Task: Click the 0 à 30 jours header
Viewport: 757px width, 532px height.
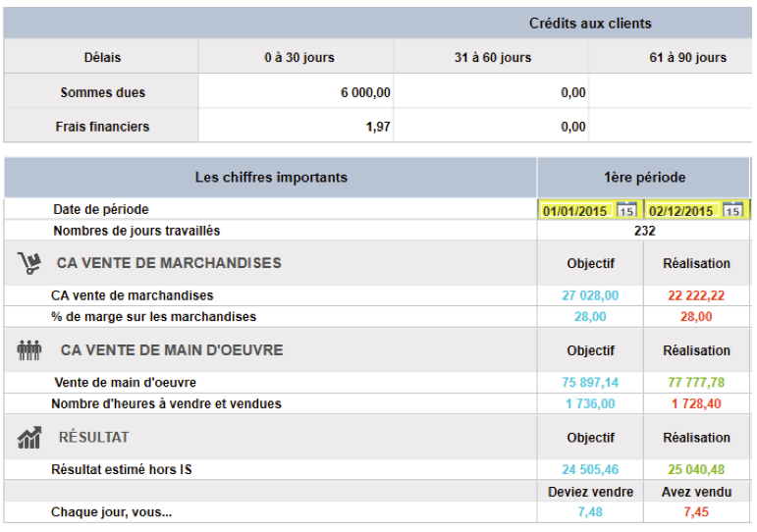Action: (x=299, y=58)
